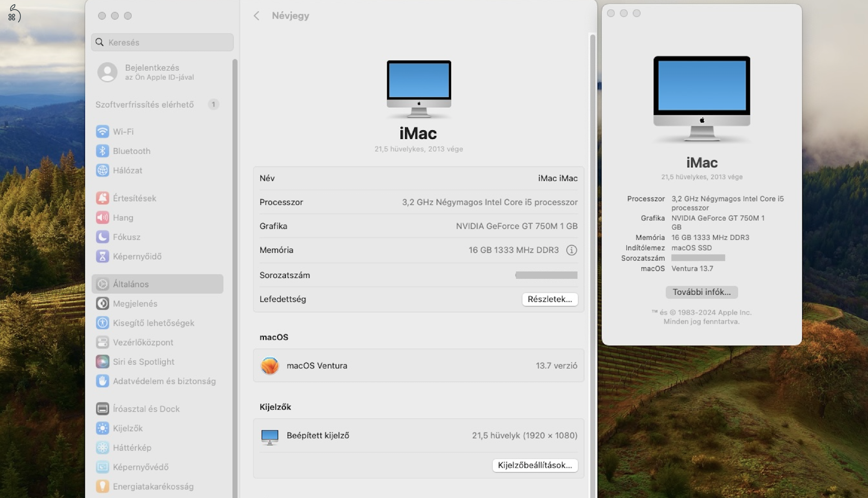Open Adatvédelem és biztonság hand icon

coord(102,381)
